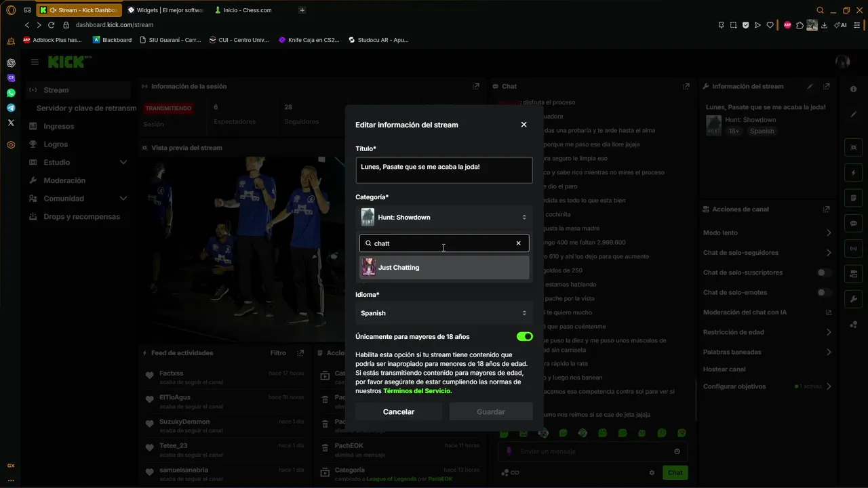This screenshot has height=488, width=868.
Task: Open the Feed de actividades Filtro
Action: coord(278,353)
